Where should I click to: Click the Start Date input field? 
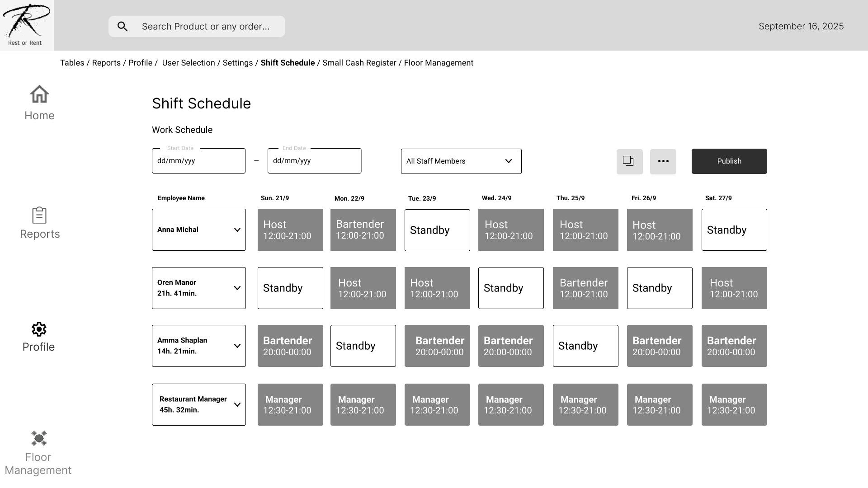(x=198, y=161)
